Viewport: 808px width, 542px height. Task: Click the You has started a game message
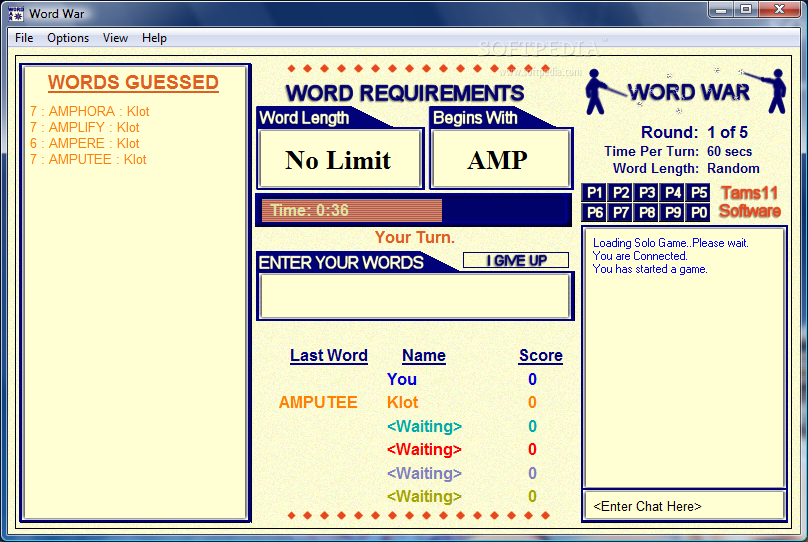tap(650, 269)
